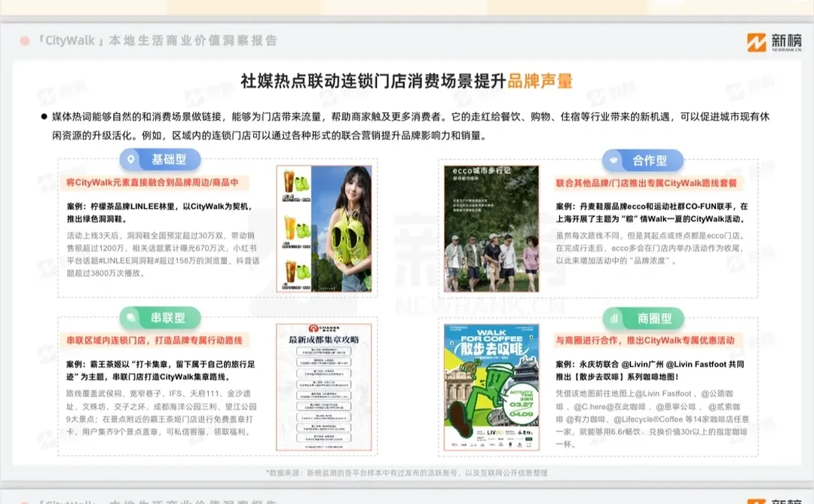Click the gray text starting 虽然每次路线不同
814x504 pixels.
(650, 248)
